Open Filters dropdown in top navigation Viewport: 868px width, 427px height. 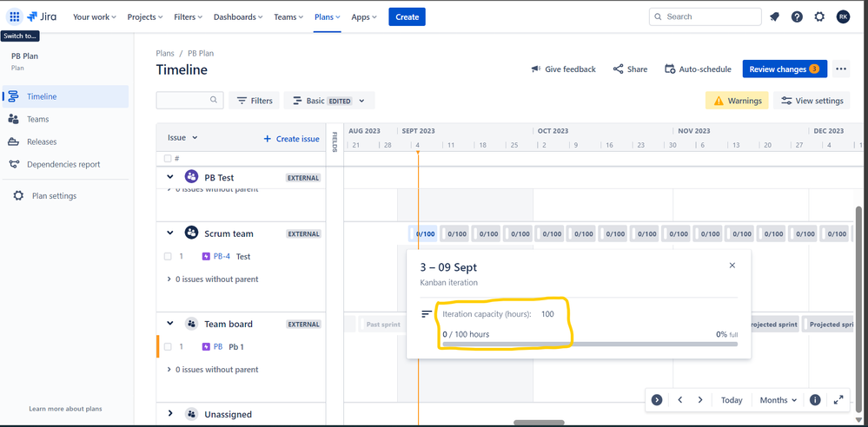tap(189, 16)
